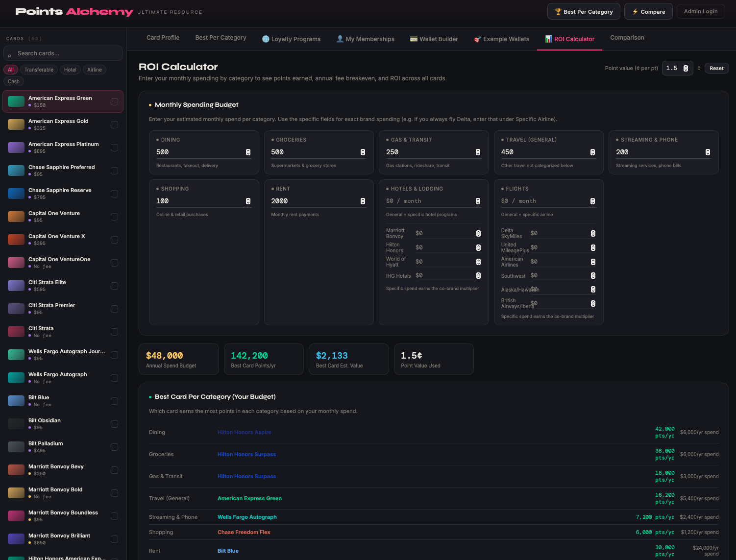736x560 pixels.
Task: Filter cards by Cash
Action: point(14,81)
